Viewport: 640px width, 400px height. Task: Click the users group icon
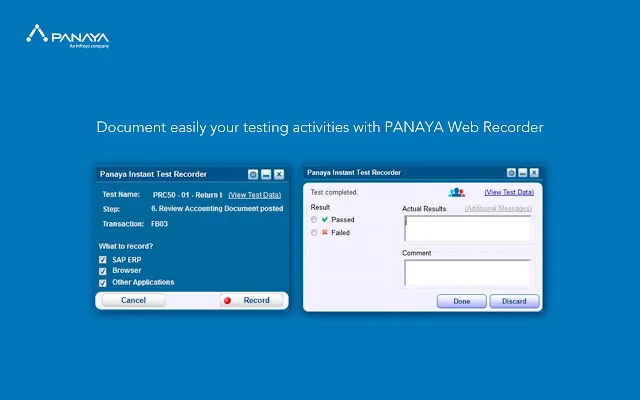coord(456,192)
